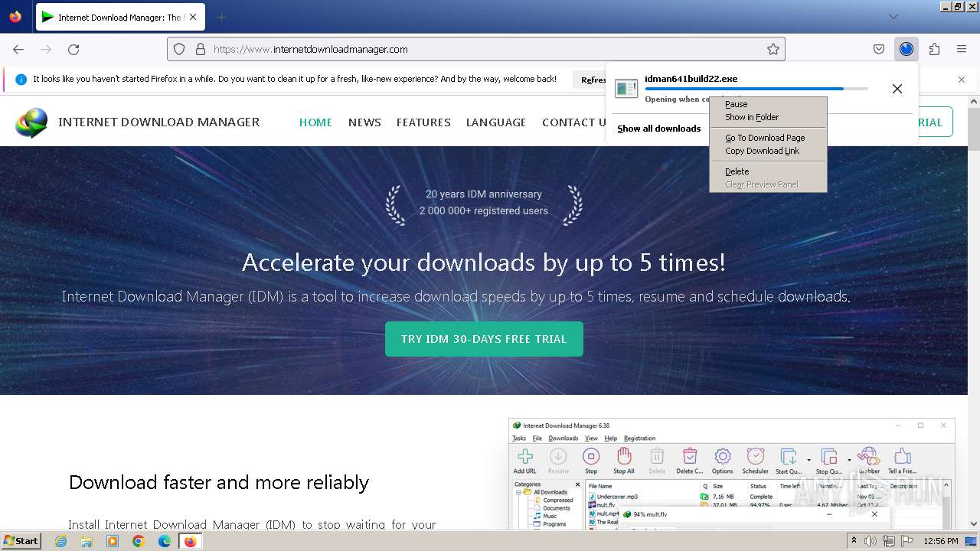Show site security padlock info

[201, 49]
